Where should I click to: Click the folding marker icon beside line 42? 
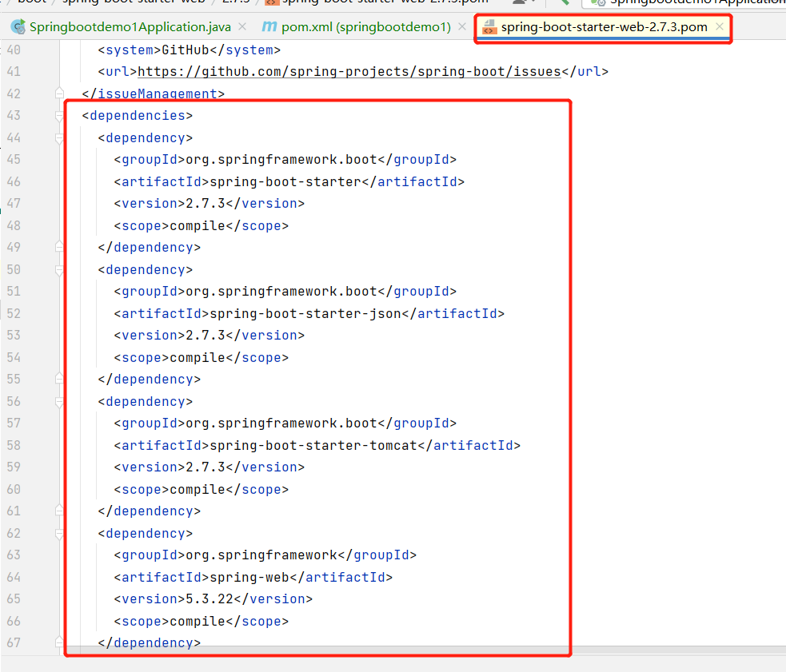pyautogui.click(x=60, y=93)
